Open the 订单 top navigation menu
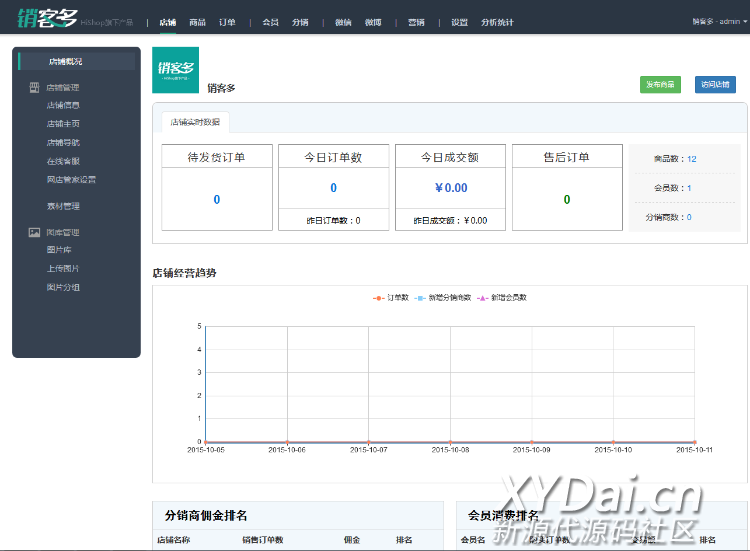 [x=227, y=22]
